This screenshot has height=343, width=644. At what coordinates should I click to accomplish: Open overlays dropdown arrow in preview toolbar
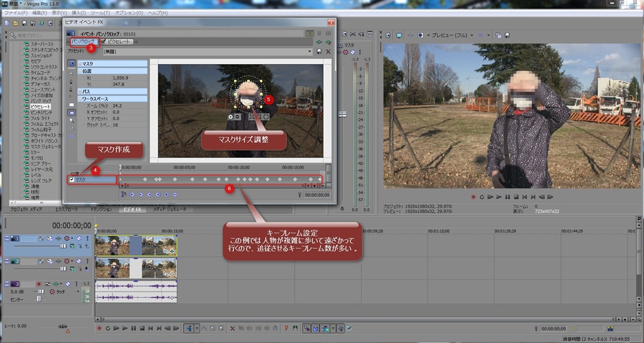(x=489, y=35)
